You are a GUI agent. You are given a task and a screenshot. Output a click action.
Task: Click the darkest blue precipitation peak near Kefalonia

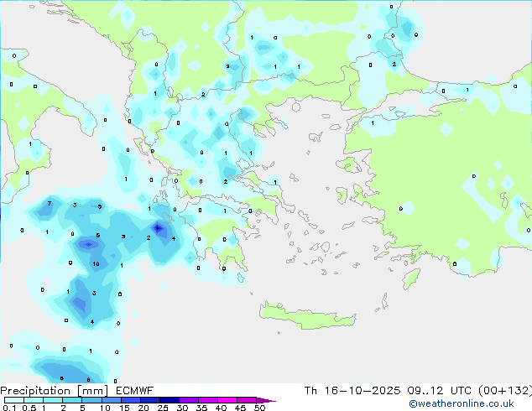(158, 228)
